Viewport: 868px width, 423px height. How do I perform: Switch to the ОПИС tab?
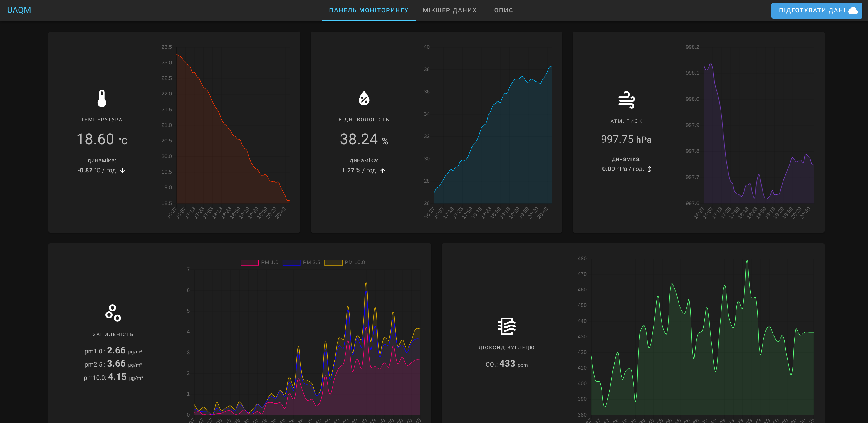pyautogui.click(x=503, y=10)
